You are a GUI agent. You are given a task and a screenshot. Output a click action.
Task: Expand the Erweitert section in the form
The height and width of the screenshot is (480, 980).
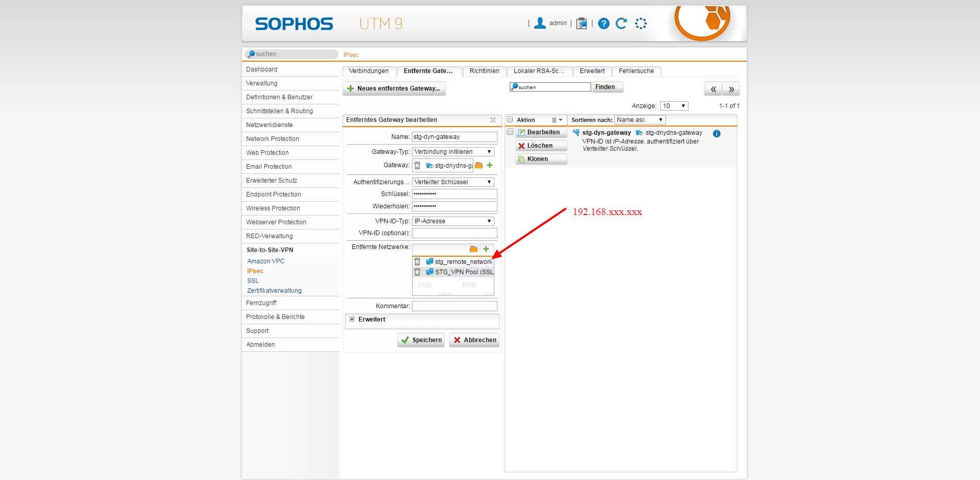tap(352, 319)
